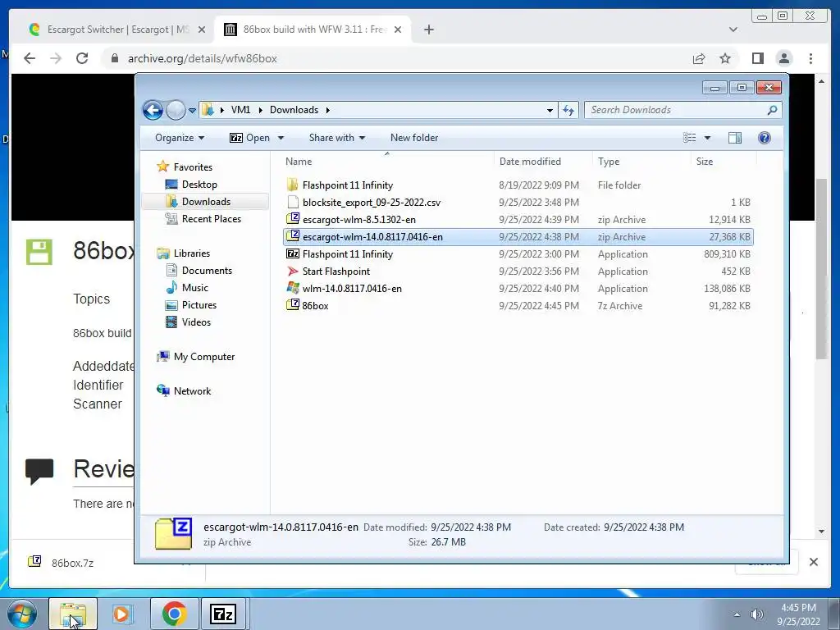Select Desktop in the navigation pane

[x=191, y=185]
